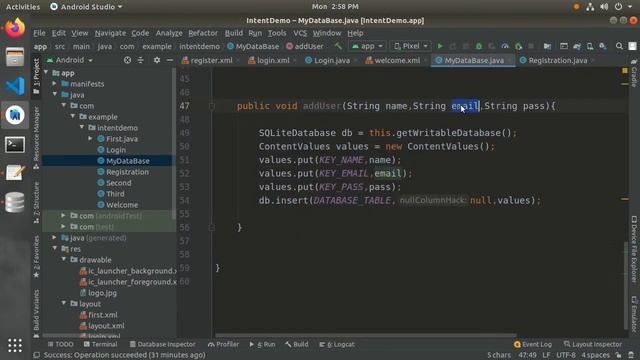Open Database Inspector tool window
This screenshot has width=640, height=360.
[162, 344]
